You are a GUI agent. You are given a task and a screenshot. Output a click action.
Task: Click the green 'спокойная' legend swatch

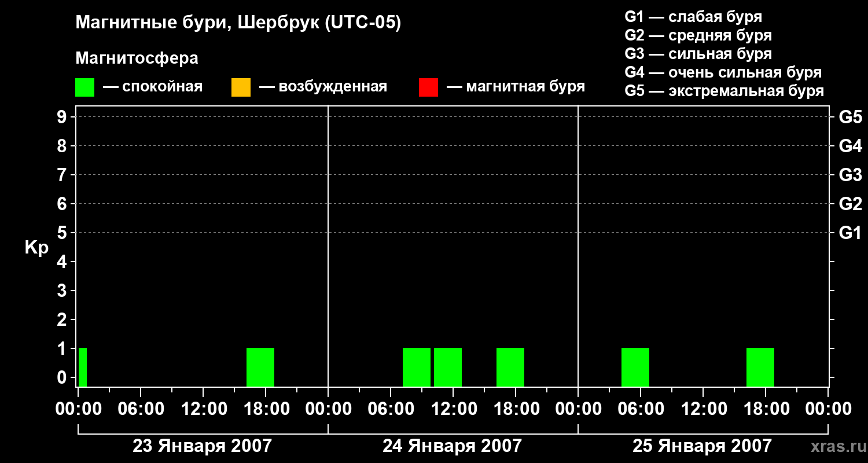point(85,87)
